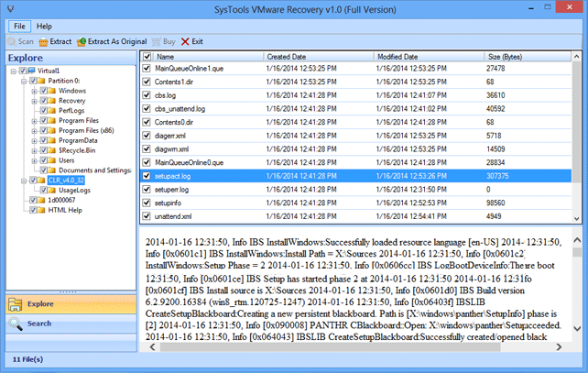The height and width of the screenshot is (373, 588).
Task: Click the UsageLogs folder icon
Action: (52, 190)
